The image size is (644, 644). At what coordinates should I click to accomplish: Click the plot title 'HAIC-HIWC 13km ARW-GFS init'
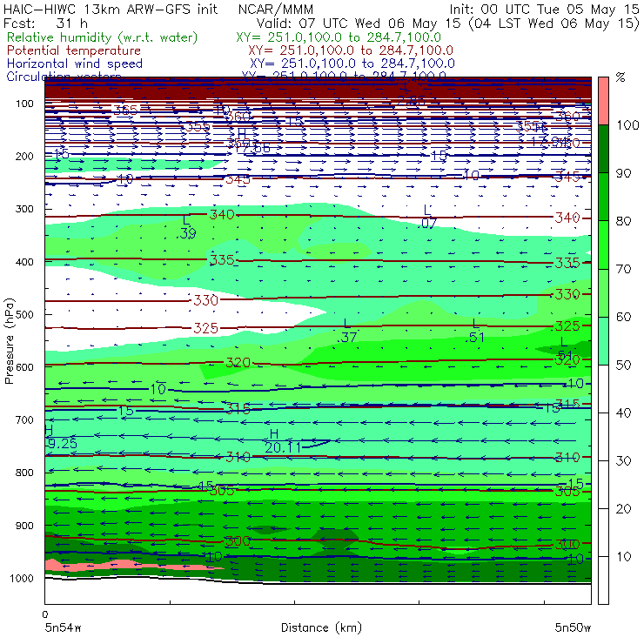111,9
